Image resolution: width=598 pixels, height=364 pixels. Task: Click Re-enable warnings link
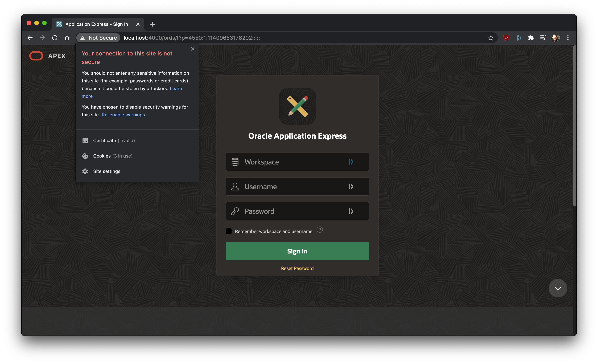[x=123, y=115]
